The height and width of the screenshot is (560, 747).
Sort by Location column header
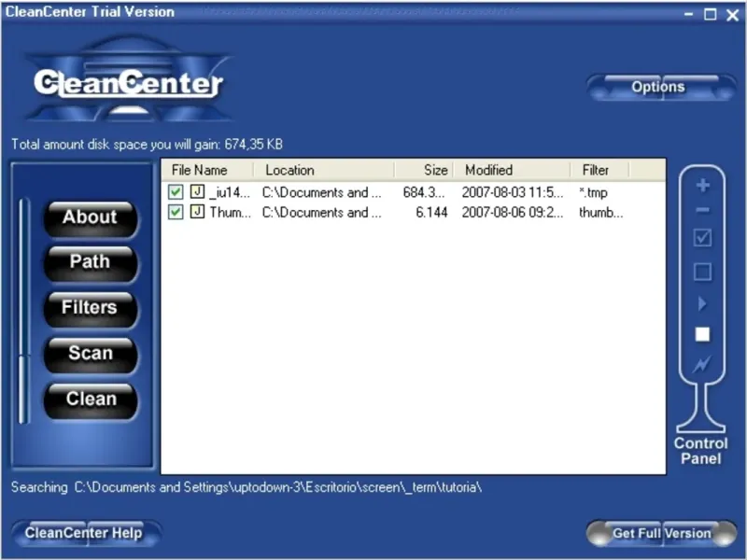click(324, 170)
